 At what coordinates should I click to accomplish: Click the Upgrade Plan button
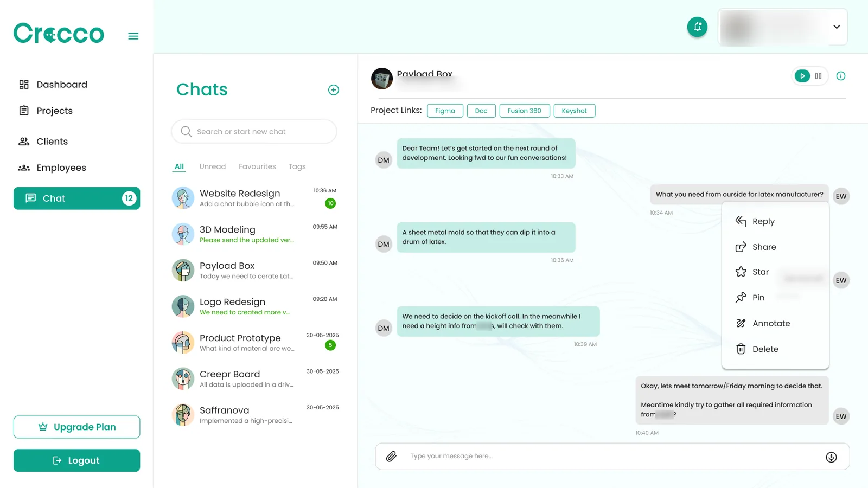(76, 427)
